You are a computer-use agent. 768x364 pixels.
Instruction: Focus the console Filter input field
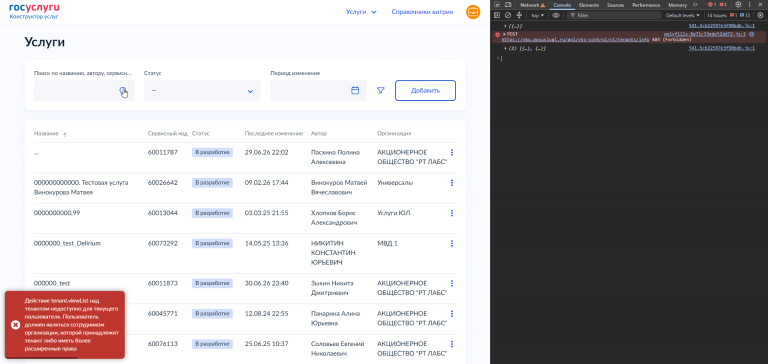[x=618, y=15]
